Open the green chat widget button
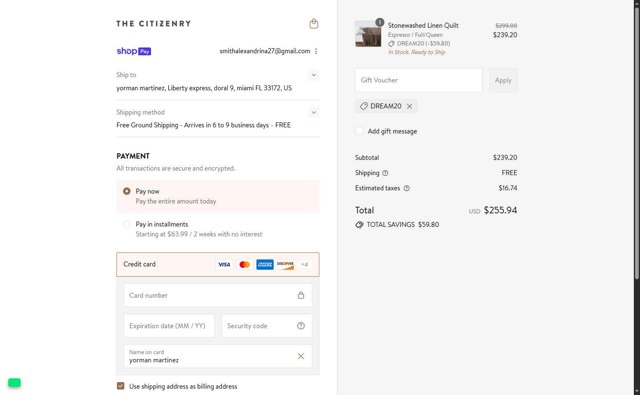 (14, 383)
